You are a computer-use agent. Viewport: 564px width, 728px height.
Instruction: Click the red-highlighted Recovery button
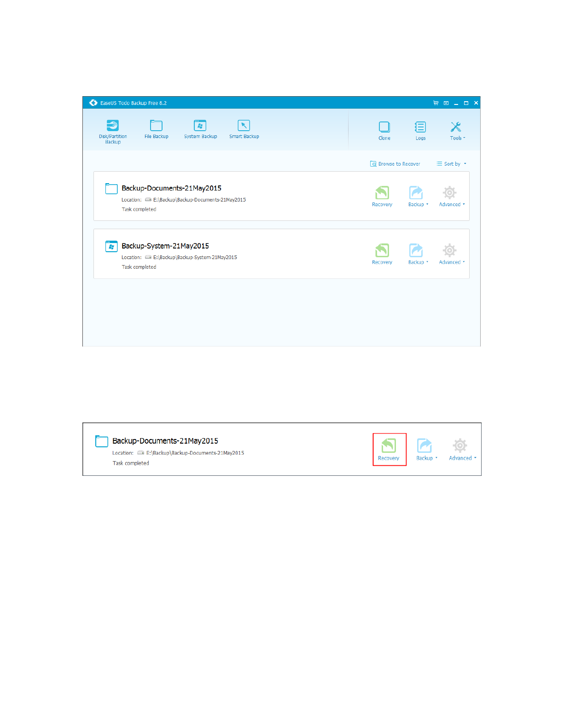point(389,449)
